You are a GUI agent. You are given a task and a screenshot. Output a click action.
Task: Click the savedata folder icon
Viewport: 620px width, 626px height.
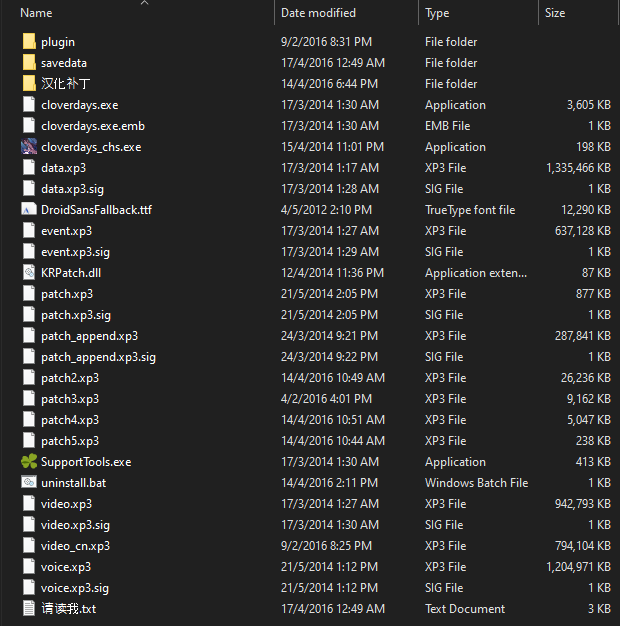coord(28,63)
